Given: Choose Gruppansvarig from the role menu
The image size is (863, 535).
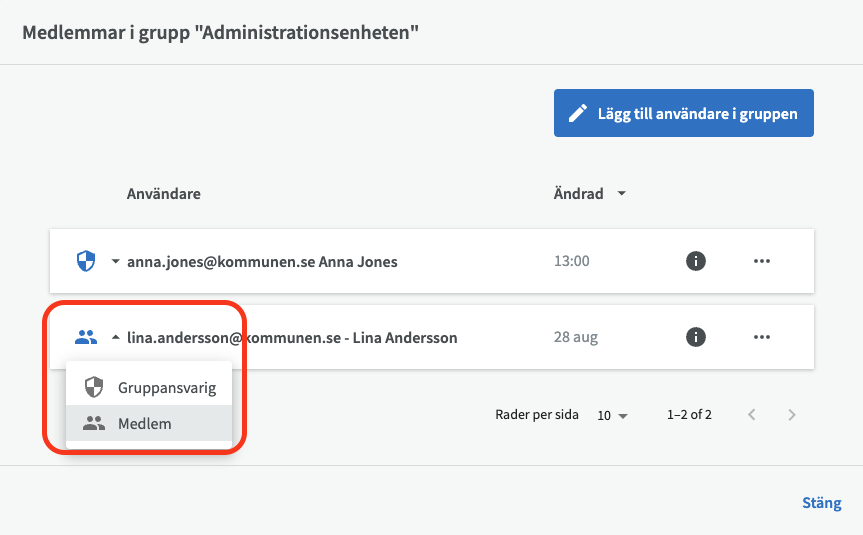Looking at the screenshot, I should click(166, 387).
